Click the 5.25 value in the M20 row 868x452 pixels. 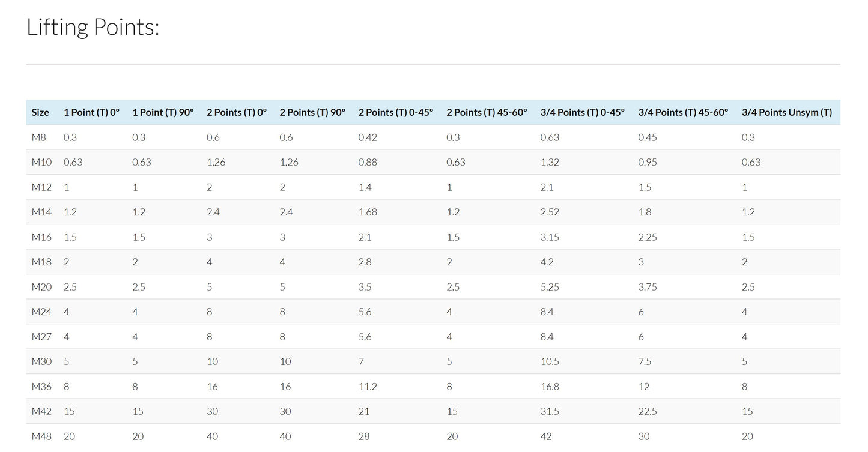[550, 287]
